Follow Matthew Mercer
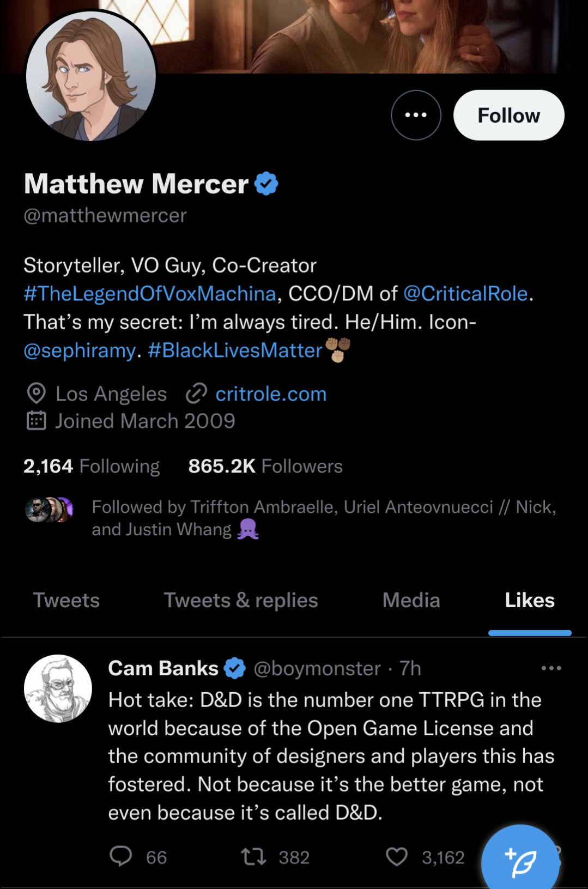Screen dimensions: 588x889 (508, 115)
